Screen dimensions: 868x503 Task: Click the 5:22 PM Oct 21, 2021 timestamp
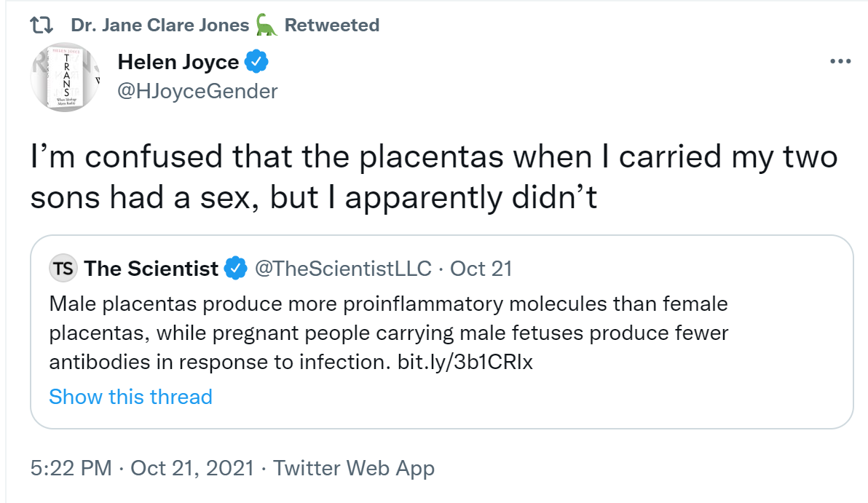[142, 468]
